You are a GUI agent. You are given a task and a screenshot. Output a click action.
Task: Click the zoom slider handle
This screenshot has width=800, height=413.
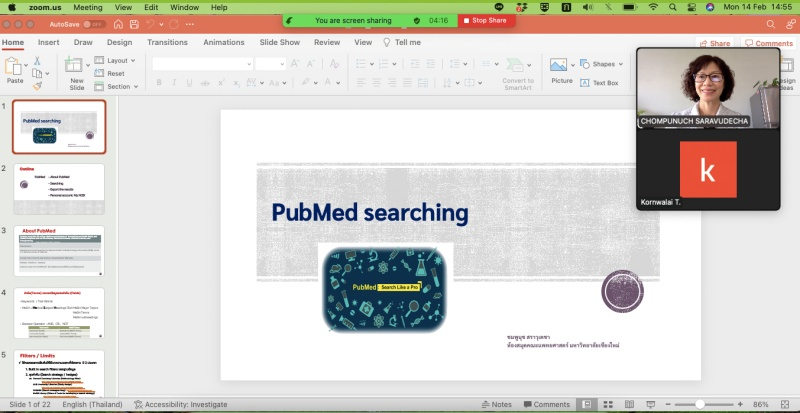coord(700,404)
